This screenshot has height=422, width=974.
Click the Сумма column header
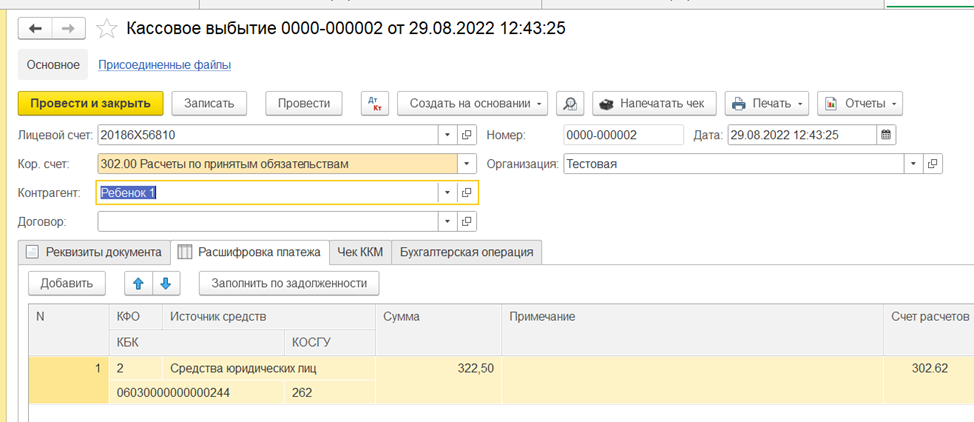pyautogui.click(x=439, y=329)
